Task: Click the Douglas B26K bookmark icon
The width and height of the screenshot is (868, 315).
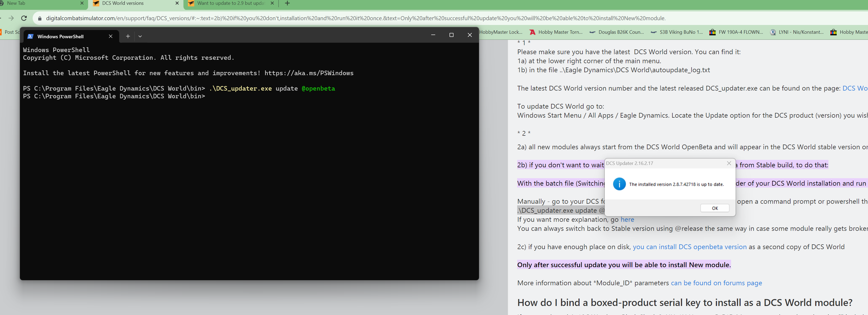Action: click(592, 32)
